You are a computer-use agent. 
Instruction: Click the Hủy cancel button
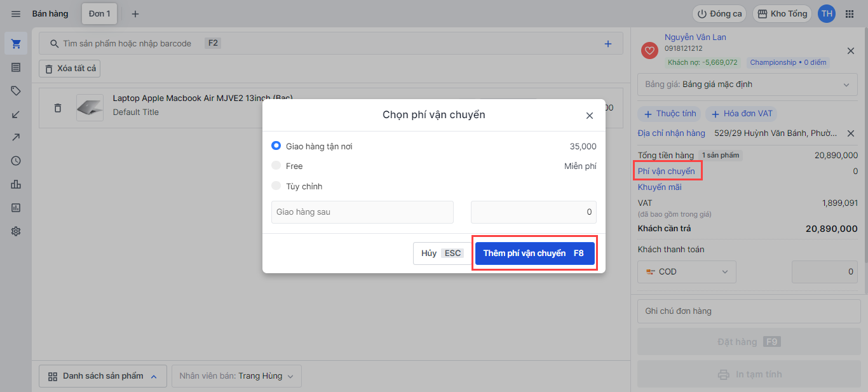[441, 253]
